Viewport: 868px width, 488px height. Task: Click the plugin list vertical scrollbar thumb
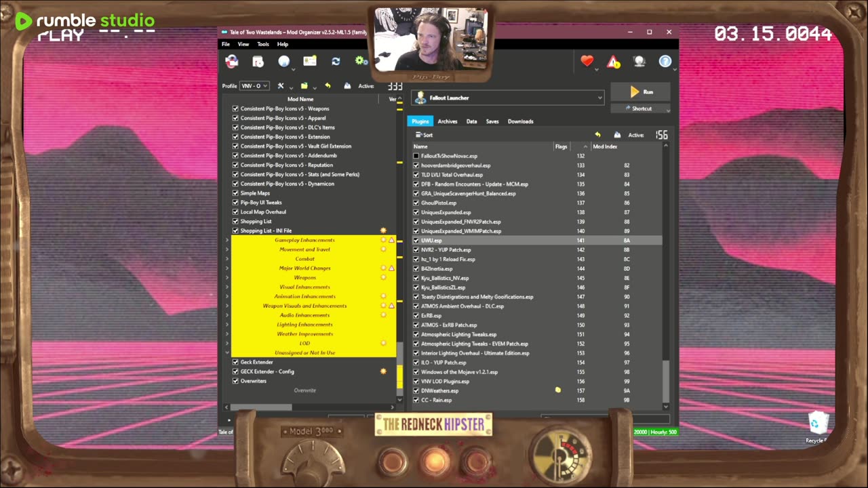665,381
